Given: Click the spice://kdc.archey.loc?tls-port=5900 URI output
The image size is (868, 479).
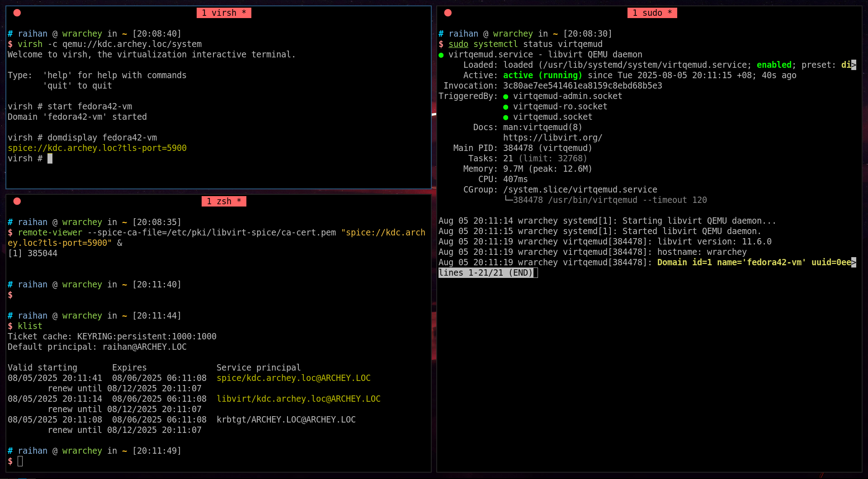Looking at the screenshot, I should click(x=97, y=148).
